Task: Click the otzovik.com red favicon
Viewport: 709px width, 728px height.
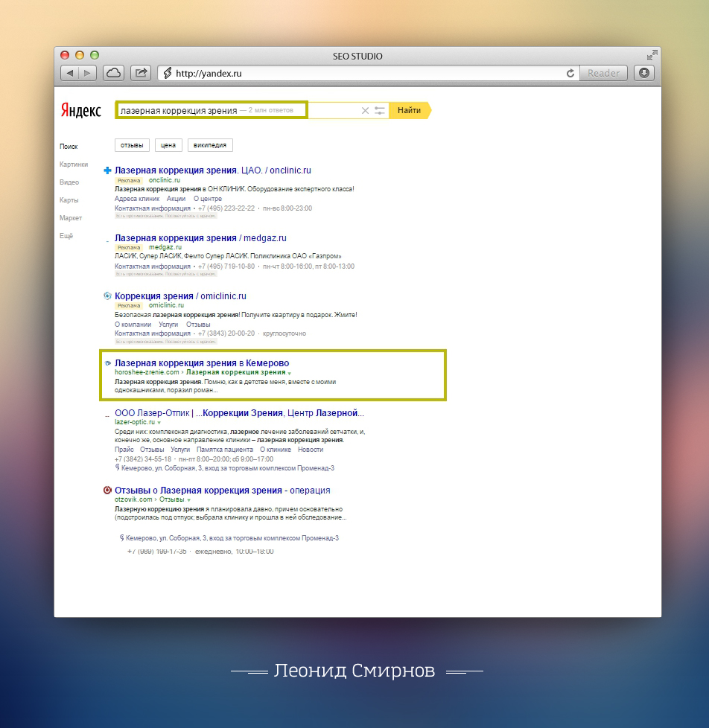Action: coord(107,491)
